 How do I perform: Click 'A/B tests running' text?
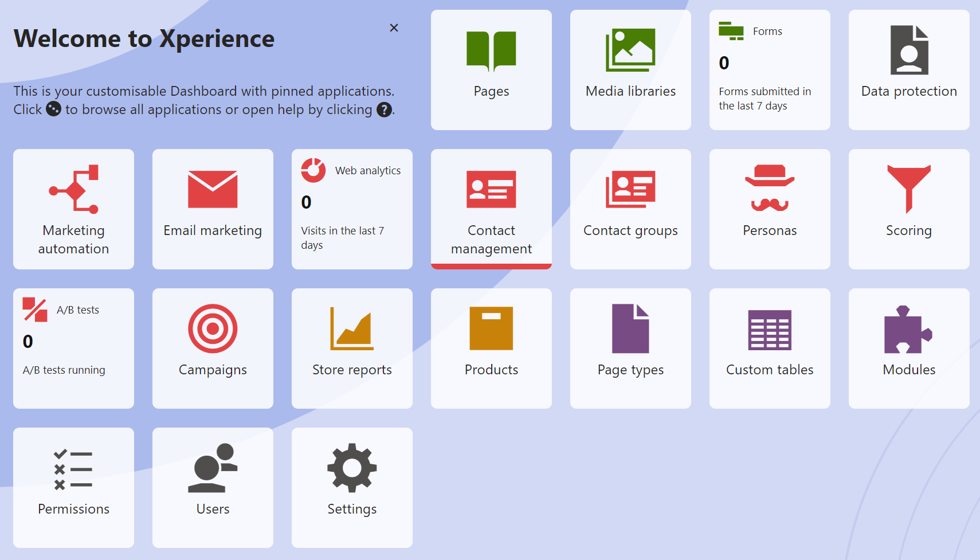point(64,370)
